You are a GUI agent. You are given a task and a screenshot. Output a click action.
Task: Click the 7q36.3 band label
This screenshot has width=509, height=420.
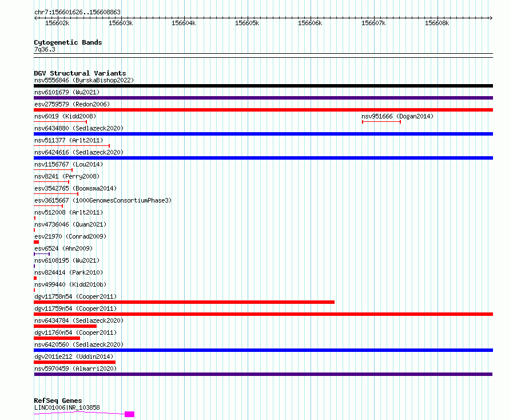tap(45, 50)
